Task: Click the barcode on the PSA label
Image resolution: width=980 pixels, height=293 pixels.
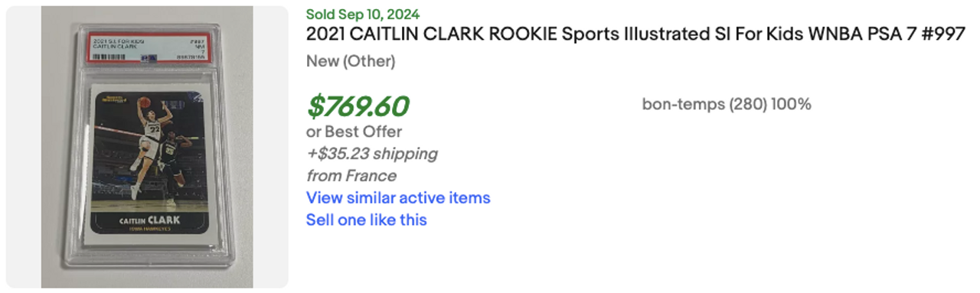Action: tap(109, 57)
